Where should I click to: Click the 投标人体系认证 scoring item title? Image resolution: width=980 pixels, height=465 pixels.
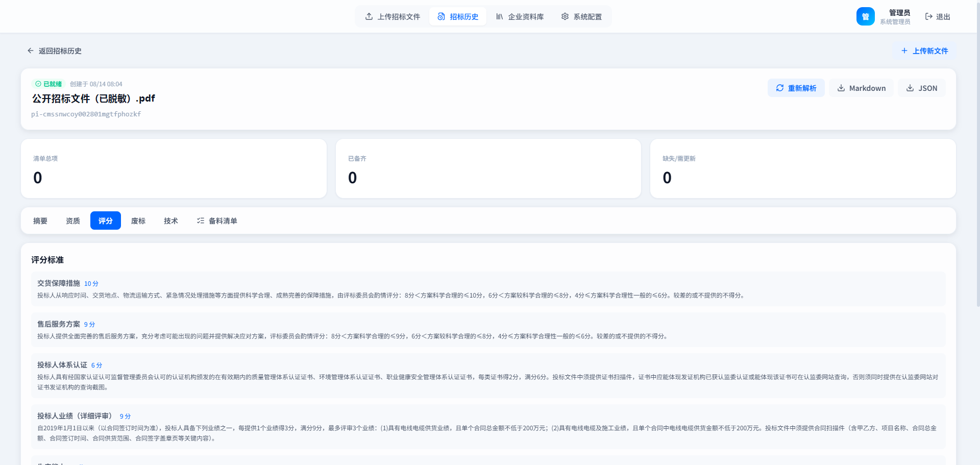point(62,365)
